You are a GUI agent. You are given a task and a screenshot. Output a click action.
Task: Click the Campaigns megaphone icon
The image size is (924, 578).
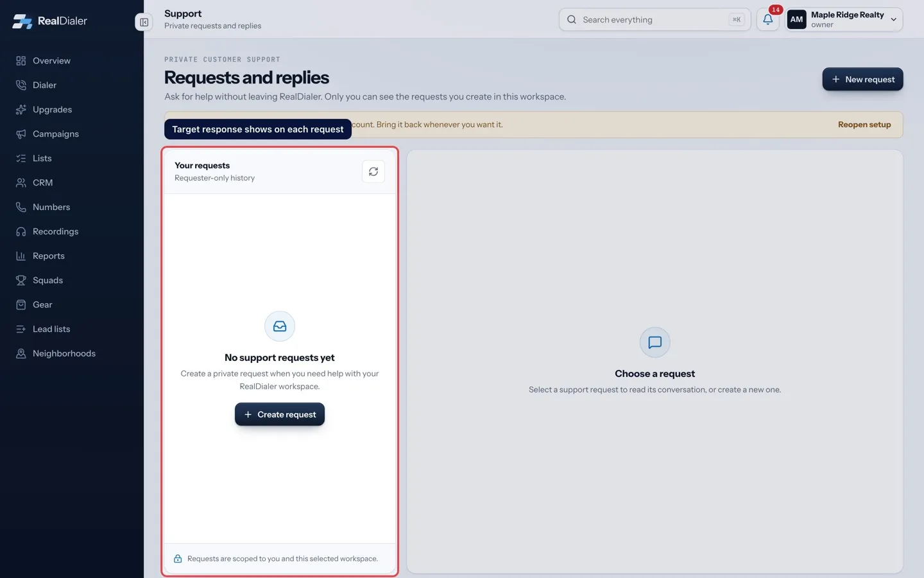click(21, 134)
